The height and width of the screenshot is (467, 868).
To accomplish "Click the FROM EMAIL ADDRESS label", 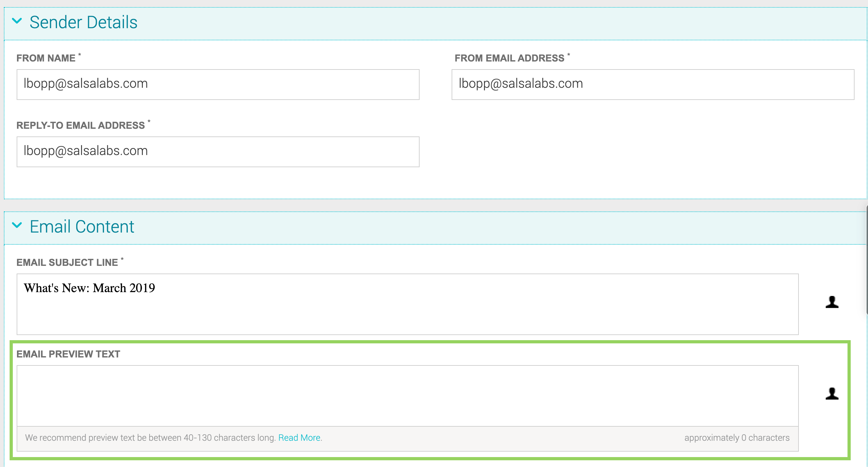I will (x=509, y=58).
